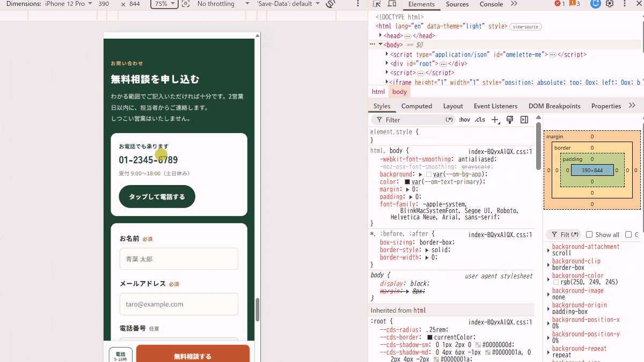The width and height of the screenshot is (644, 362).
Task: Expand the script application/json node
Action: pyautogui.click(x=387, y=55)
